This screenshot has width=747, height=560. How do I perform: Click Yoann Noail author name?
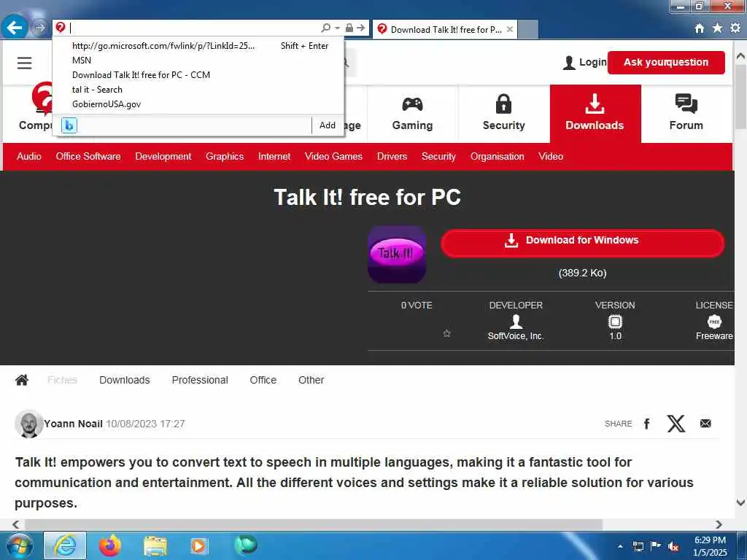[x=74, y=424]
